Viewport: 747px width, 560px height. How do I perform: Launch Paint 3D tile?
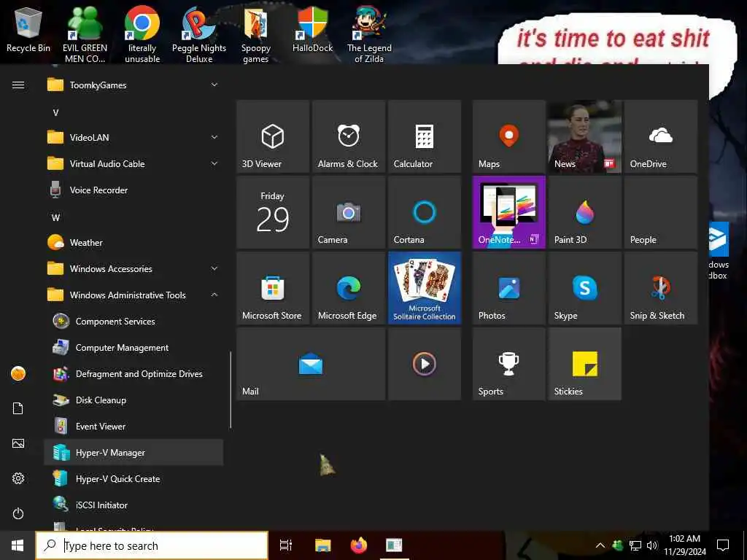tap(584, 212)
